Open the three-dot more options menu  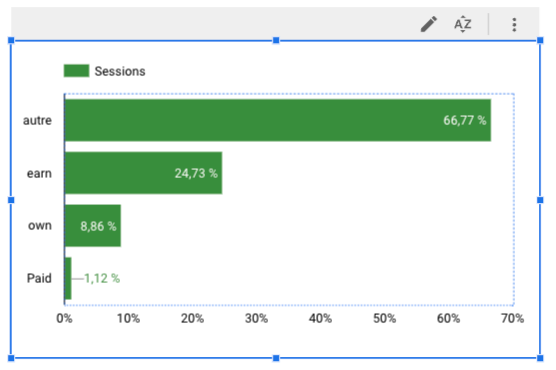[514, 25]
